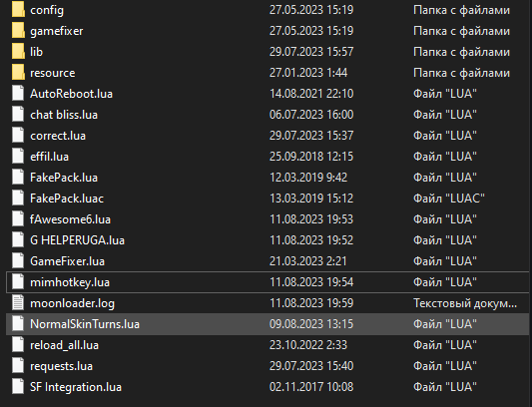Select the reload_all.lua file name

(65, 345)
